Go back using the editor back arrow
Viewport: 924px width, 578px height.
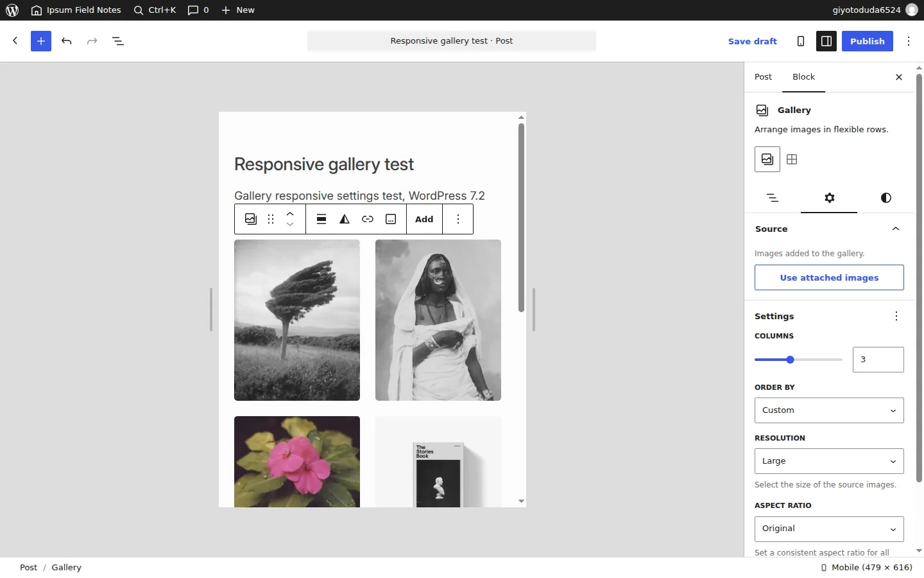15,41
